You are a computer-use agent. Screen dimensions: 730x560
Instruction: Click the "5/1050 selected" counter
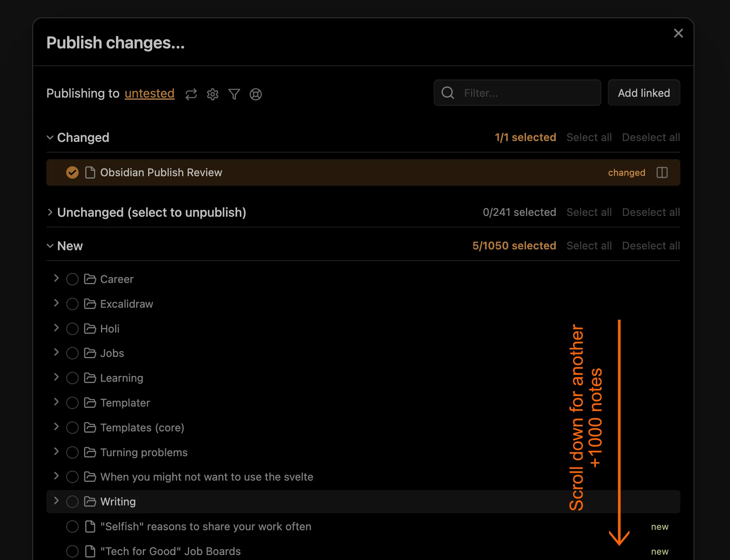514,246
